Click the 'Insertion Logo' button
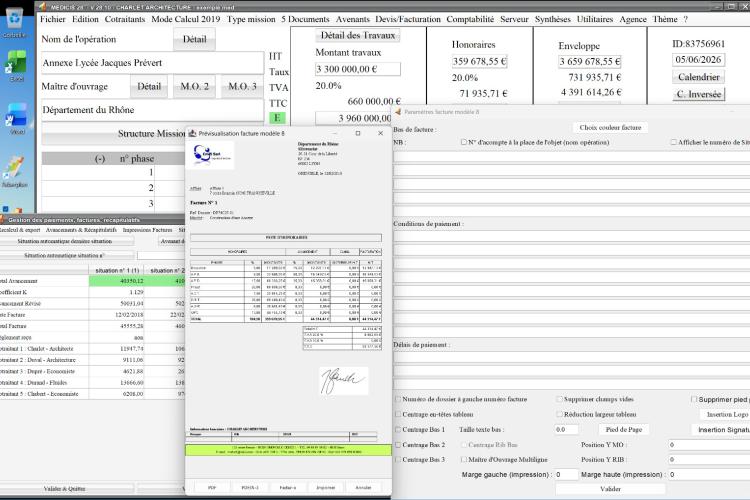This screenshot has height=500, width=750. click(727, 414)
